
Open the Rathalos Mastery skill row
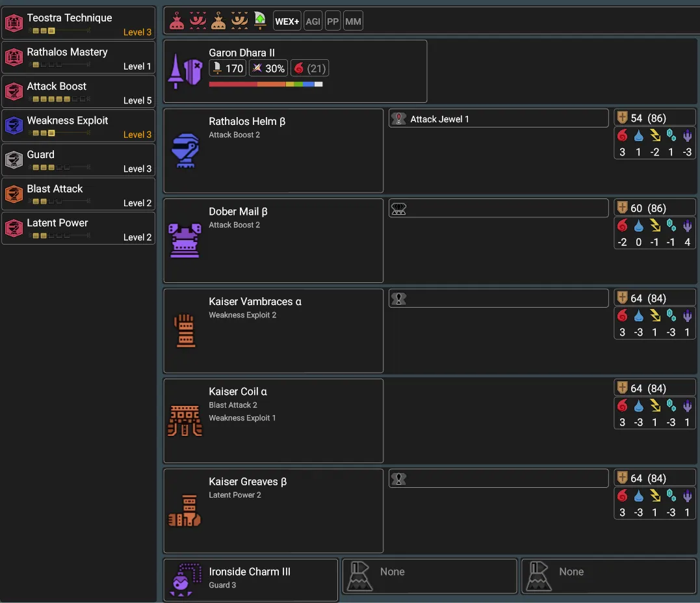79,57
